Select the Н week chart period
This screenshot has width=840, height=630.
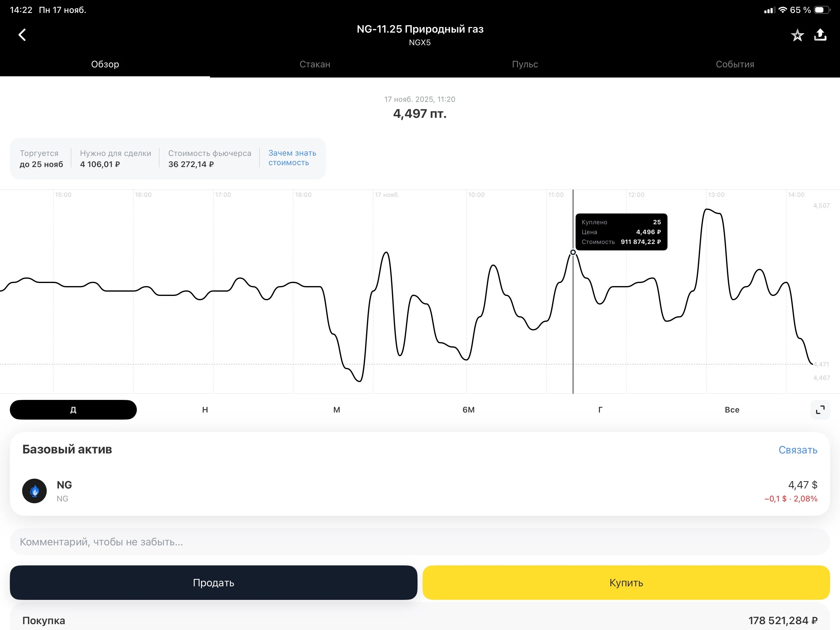tap(205, 410)
